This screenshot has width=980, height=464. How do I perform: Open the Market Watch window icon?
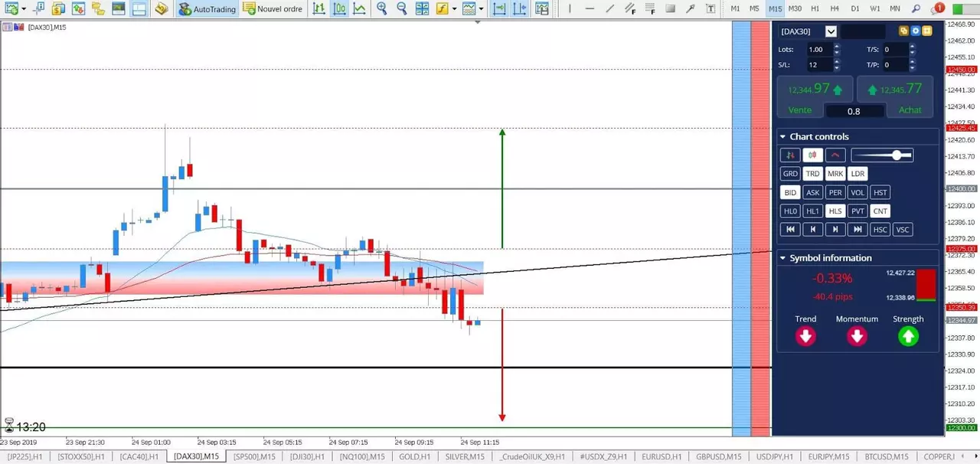click(x=78, y=9)
